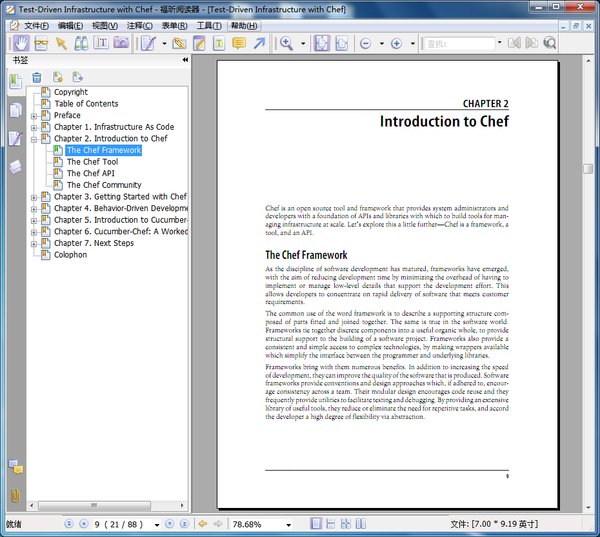Expand Chapter 3 Getting Started with Chef
Screen dimensions: 600x537
click(33, 197)
